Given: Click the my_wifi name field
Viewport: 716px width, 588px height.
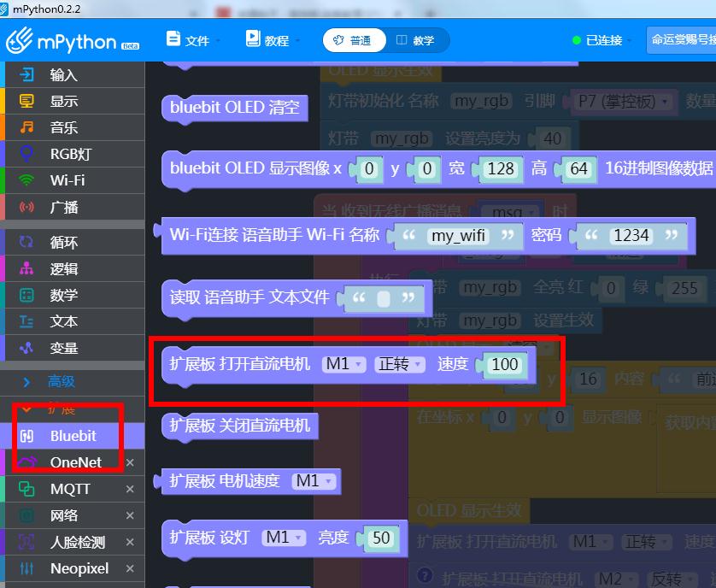Looking at the screenshot, I should click(x=458, y=236).
